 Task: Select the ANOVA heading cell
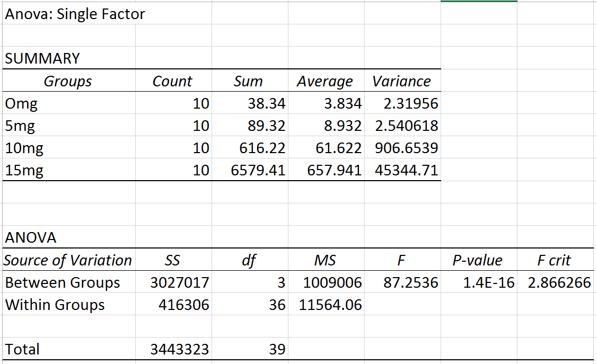[31, 238]
